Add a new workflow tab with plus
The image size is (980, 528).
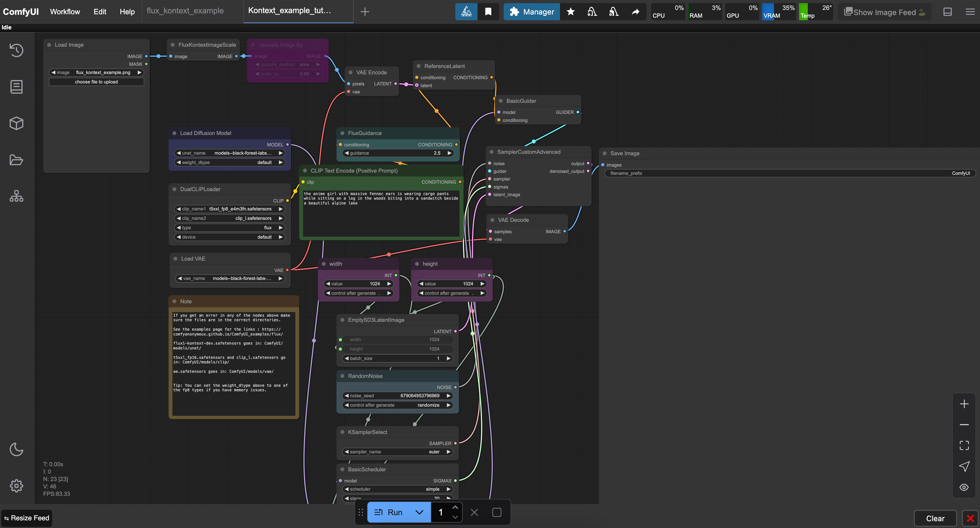[x=365, y=12]
